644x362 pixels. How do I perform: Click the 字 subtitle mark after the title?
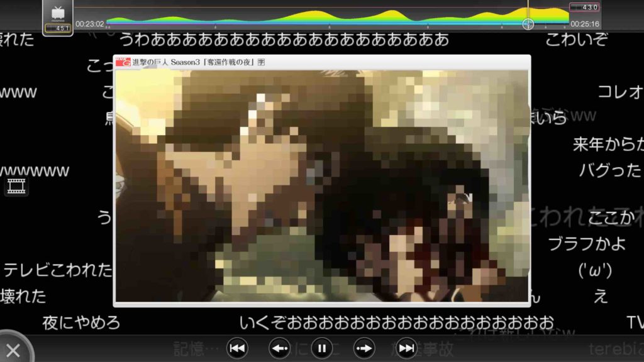[261, 62]
